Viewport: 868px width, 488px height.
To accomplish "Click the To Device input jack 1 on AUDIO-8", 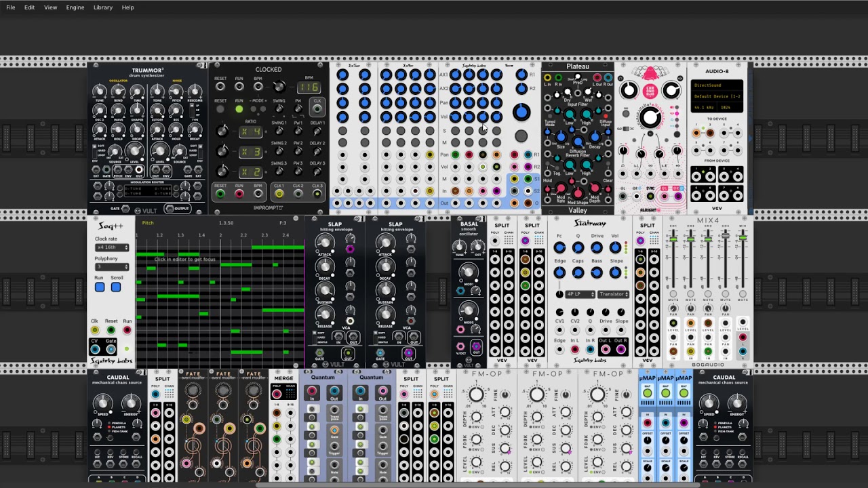I will pyautogui.click(x=696, y=134).
